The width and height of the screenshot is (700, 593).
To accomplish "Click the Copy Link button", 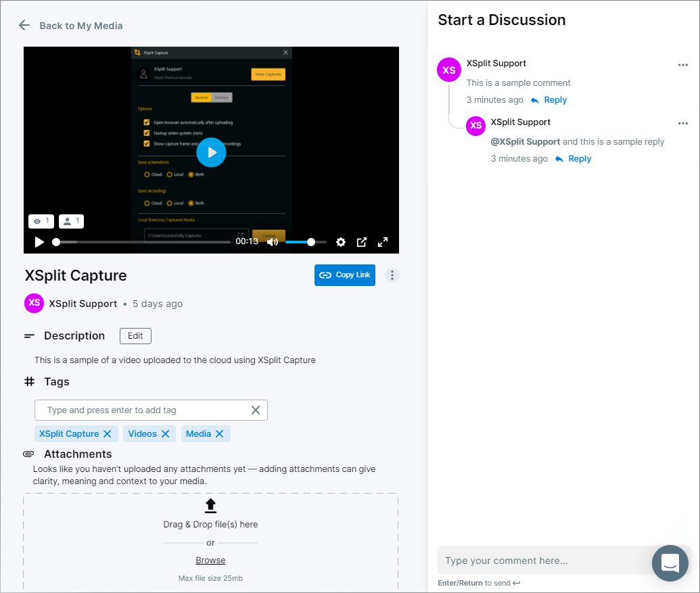I will pos(345,275).
